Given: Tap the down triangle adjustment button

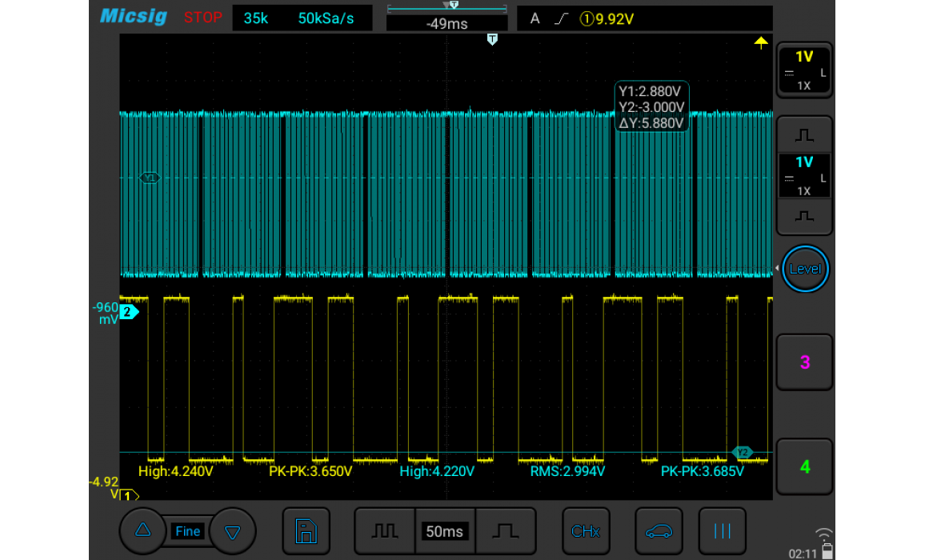Looking at the screenshot, I should [233, 531].
